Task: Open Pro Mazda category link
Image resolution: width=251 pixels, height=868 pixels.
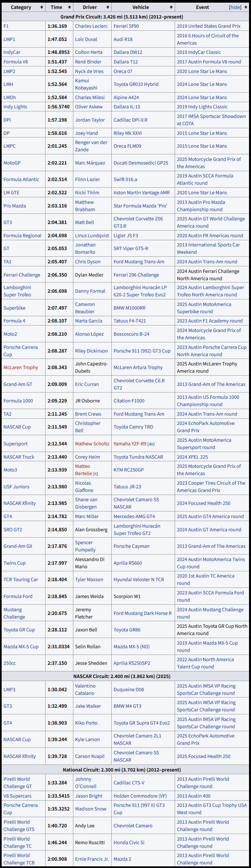Action: pyautogui.click(x=15, y=206)
